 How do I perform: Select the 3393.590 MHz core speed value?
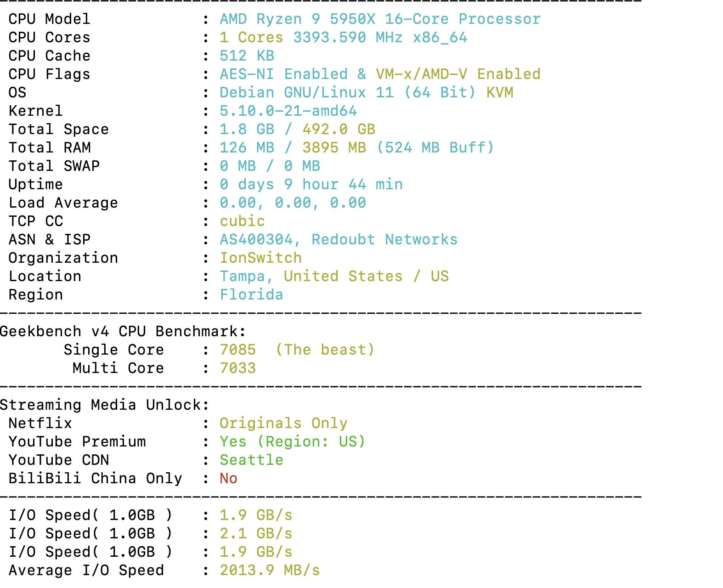tap(348, 38)
